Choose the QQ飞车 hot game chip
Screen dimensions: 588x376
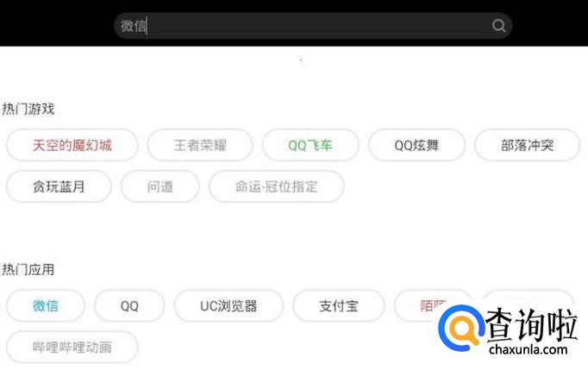(x=310, y=145)
